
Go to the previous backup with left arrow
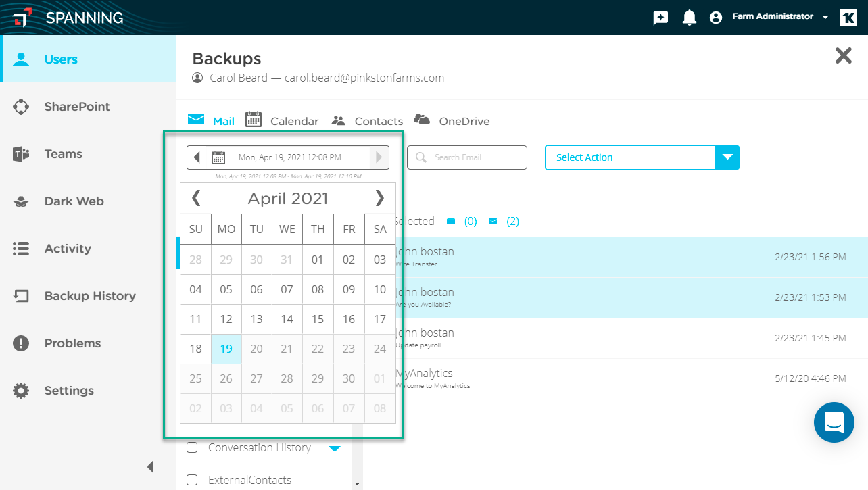[x=196, y=157]
